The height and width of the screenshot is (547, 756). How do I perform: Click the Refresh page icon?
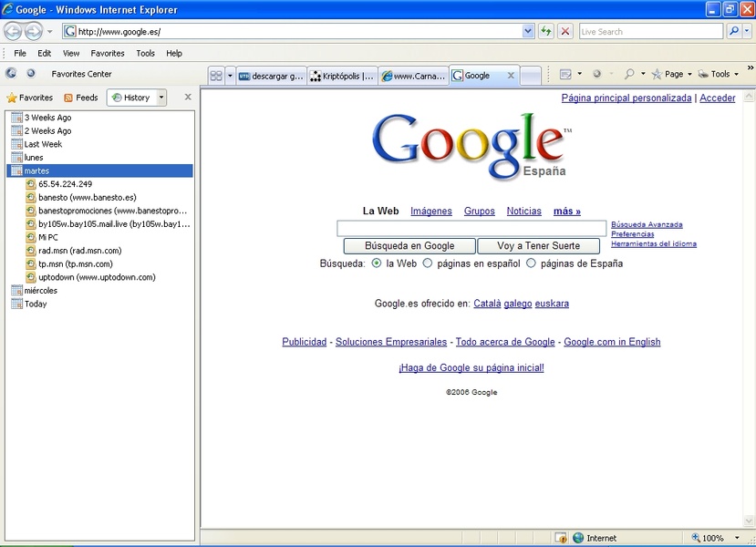[x=545, y=31]
